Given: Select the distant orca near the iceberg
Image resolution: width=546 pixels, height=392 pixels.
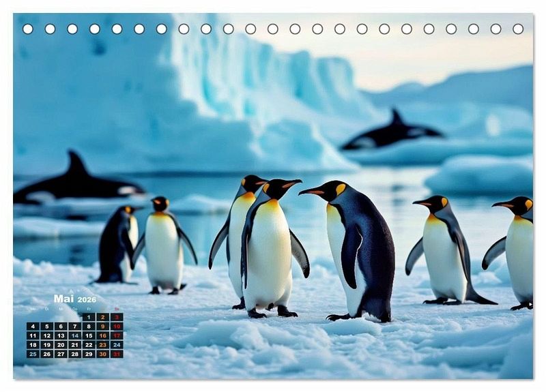Looking at the screenshot, I should click(x=392, y=133).
